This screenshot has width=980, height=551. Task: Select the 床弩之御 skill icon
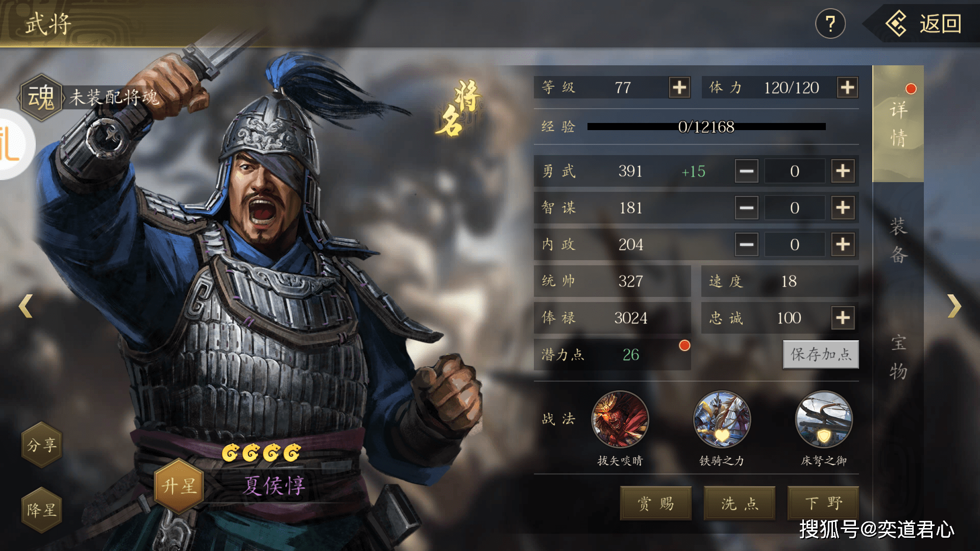(824, 419)
